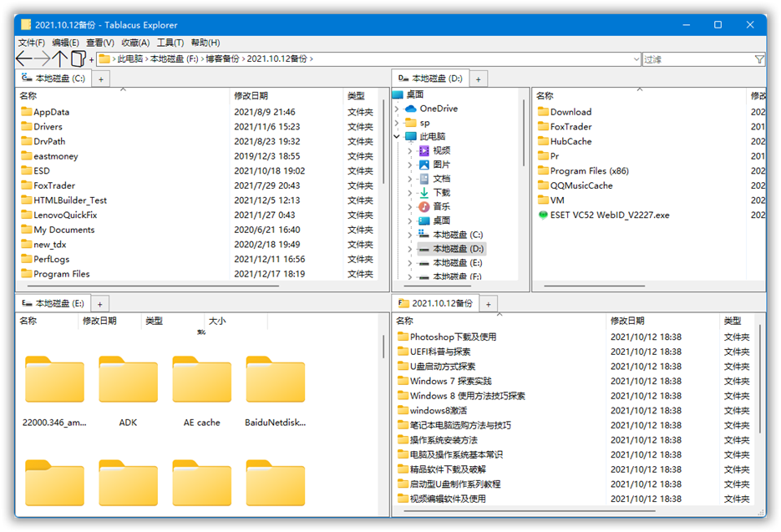Click the Back arrow in the toolbar
Viewport: 781px width, 532px height.
point(24,59)
